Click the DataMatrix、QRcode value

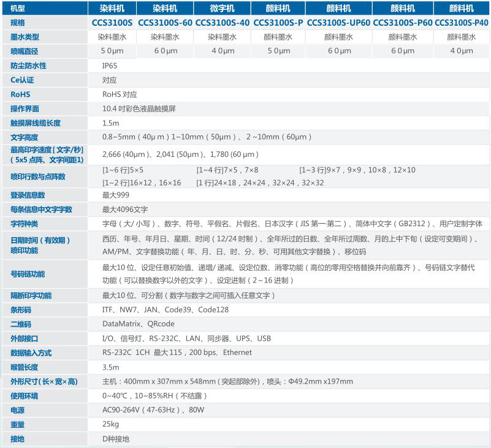[139, 324]
